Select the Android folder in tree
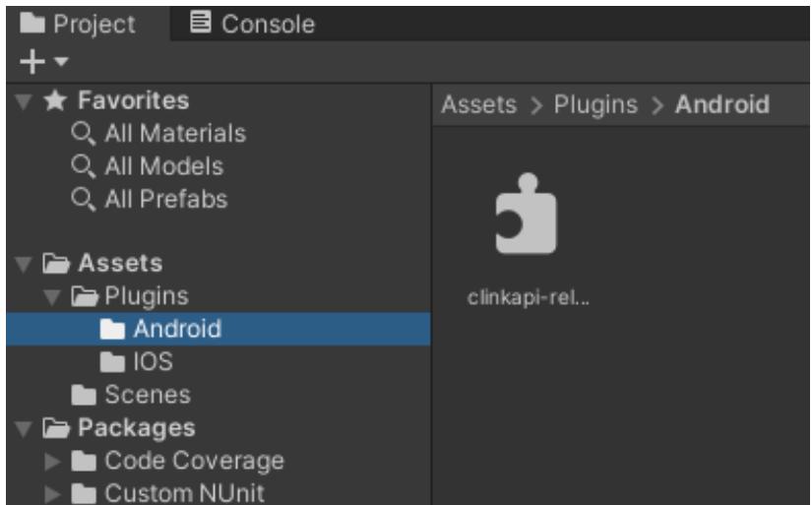Image resolution: width=812 pixels, height=505 pixels. [177, 329]
